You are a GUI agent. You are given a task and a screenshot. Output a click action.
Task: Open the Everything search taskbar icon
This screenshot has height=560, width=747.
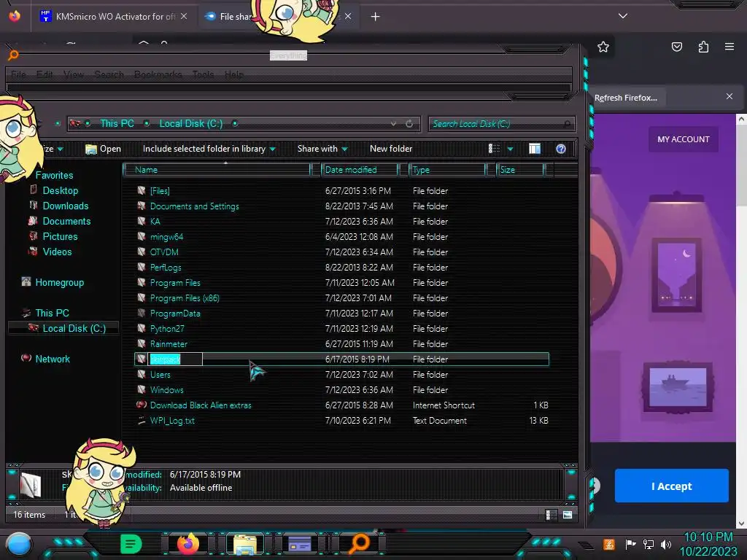click(x=359, y=544)
